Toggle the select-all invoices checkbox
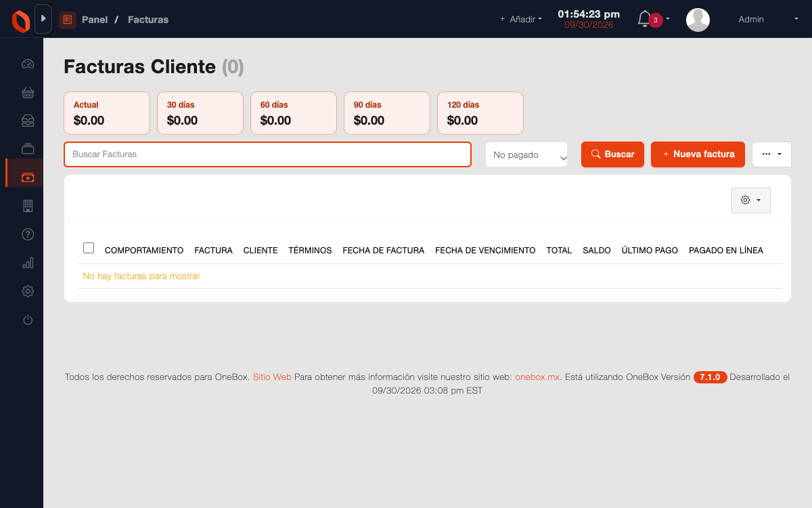Screen dimensions: 812x508 (89, 248)
